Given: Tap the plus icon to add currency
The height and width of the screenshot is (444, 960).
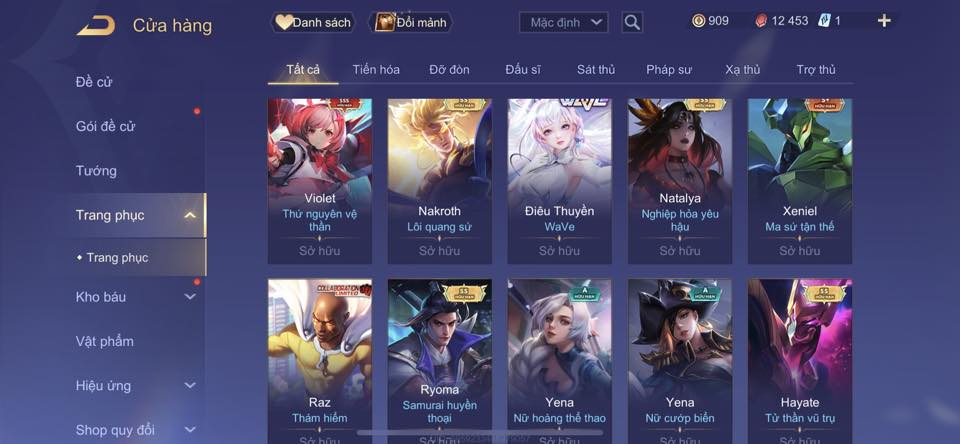Looking at the screenshot, I should coord(884,21).
